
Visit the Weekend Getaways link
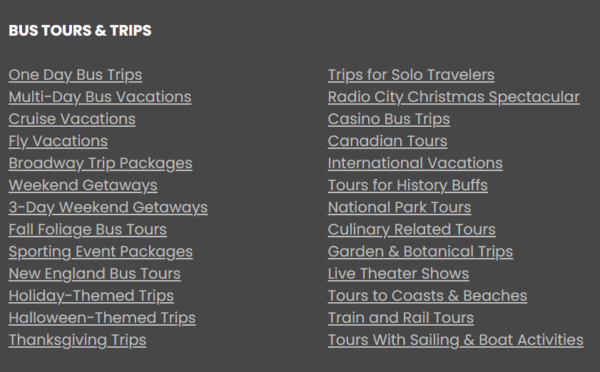click(83, 186)
